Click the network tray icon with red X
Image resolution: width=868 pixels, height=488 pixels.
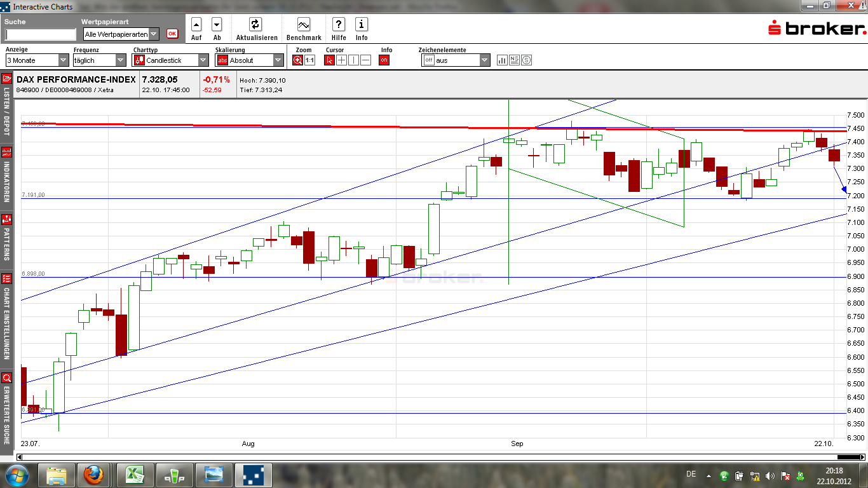[x=785, y=475]
